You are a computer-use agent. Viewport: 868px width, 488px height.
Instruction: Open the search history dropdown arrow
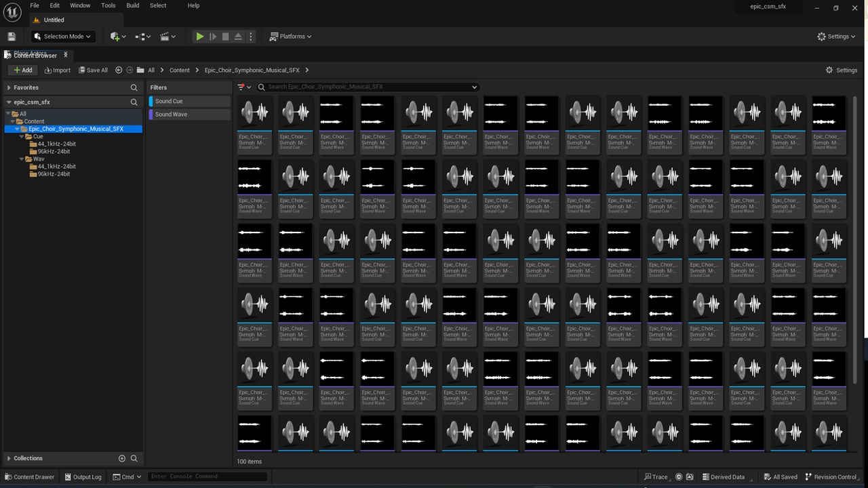tap(474, 87)
